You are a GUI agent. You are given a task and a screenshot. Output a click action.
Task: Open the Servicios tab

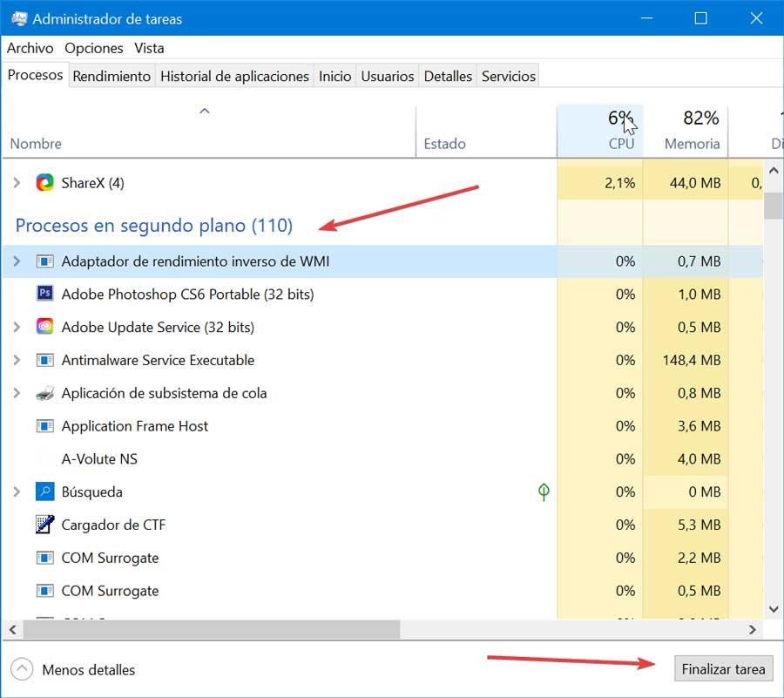509,76
